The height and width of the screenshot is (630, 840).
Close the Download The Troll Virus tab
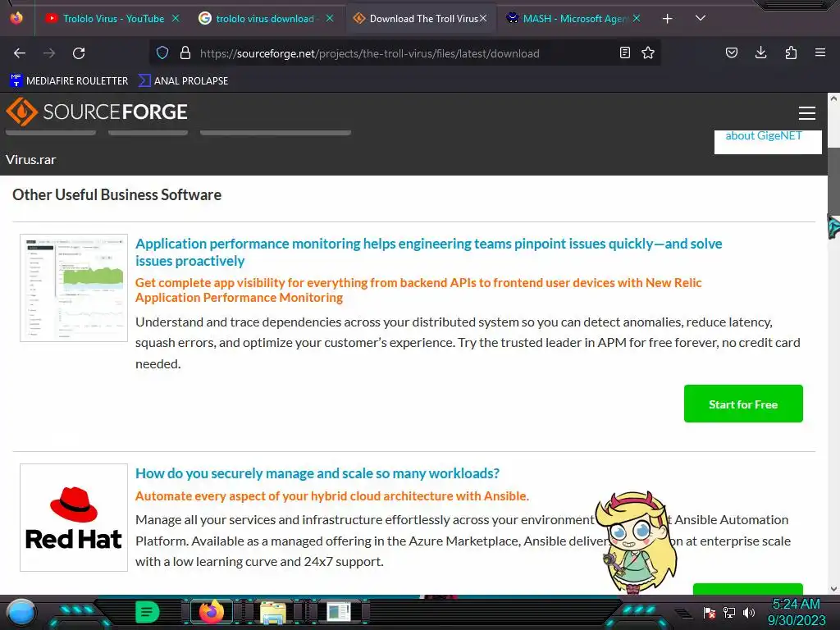coord(483,18)
